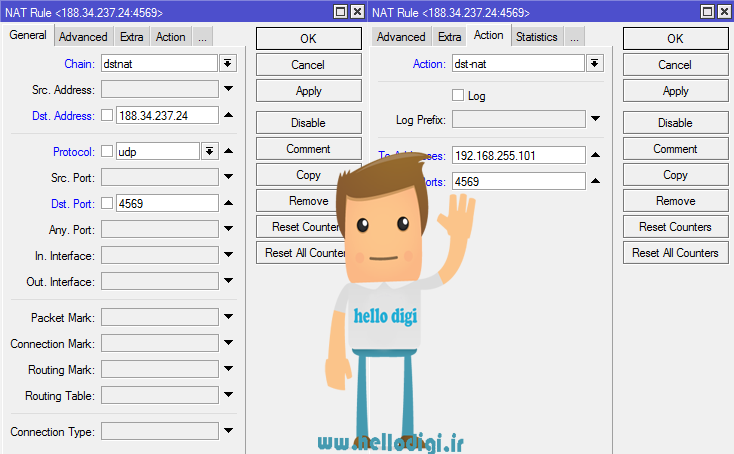Expand the Src. Port field
Screen dimensions: 734x454
(x=228, y=176)
